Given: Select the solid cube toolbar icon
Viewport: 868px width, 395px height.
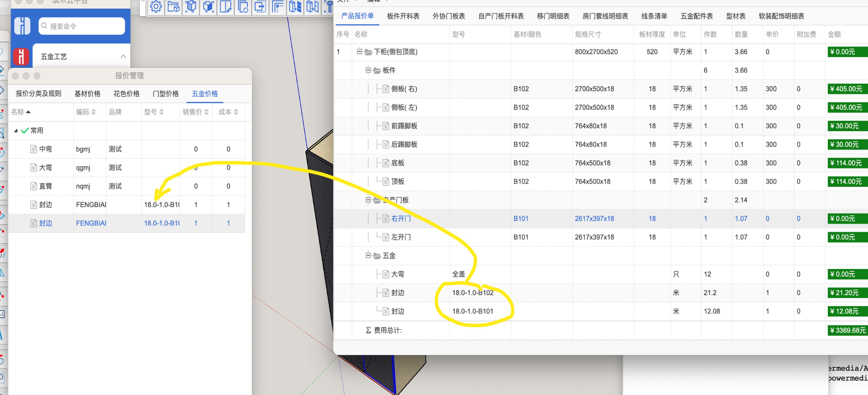Looking at the screenshot, I should tap(208, 7).
